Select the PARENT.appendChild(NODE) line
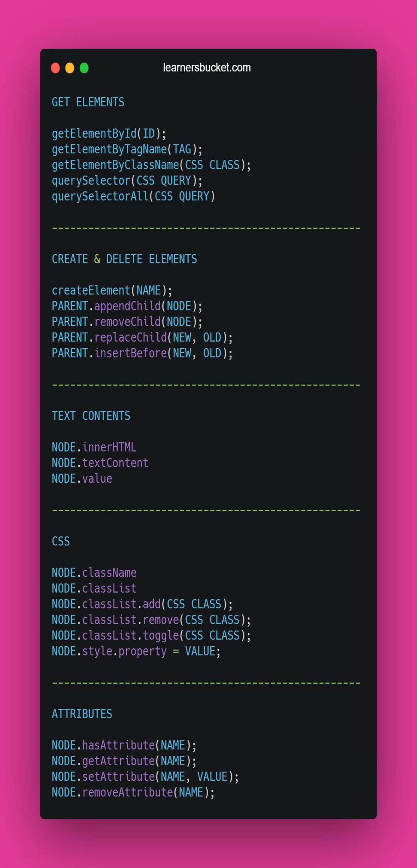 coord(127,306)
